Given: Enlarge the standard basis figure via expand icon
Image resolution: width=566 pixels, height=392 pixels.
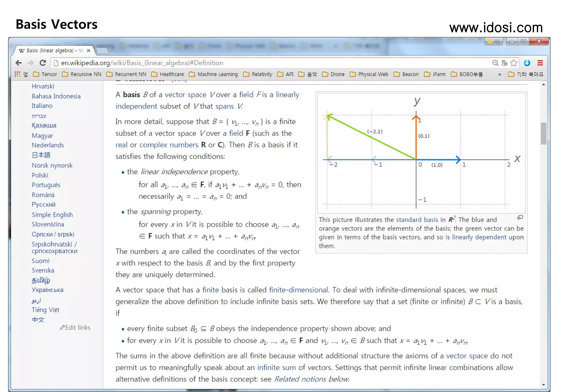Looking at the screenshot, I should (x=520, y=218).
